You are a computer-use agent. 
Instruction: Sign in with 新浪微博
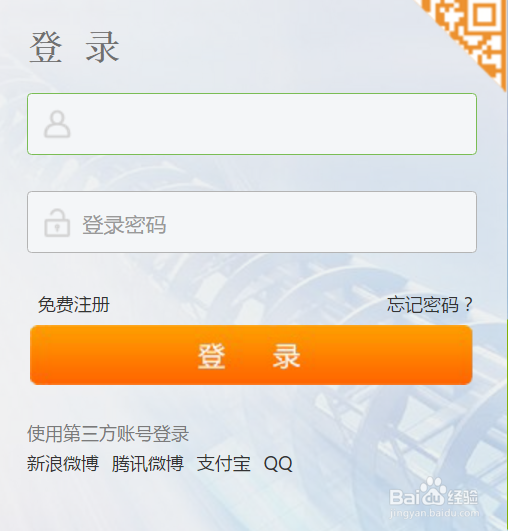(63, 464)
